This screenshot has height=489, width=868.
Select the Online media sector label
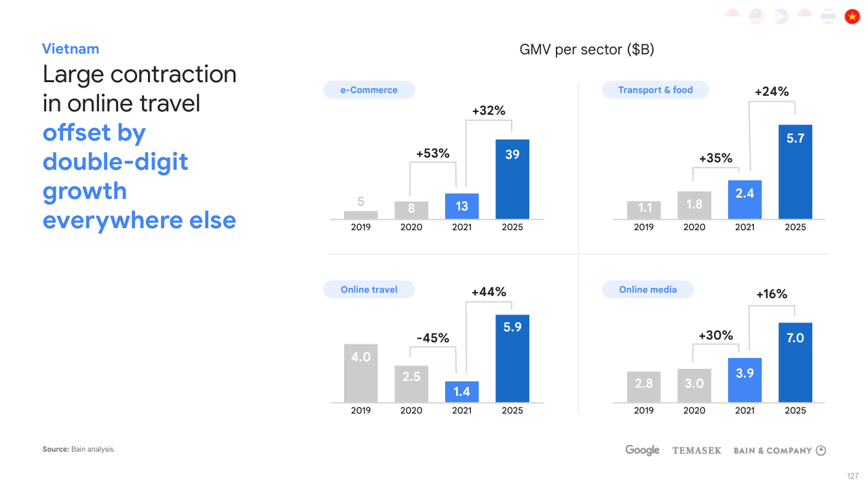[x=647, y=289]
